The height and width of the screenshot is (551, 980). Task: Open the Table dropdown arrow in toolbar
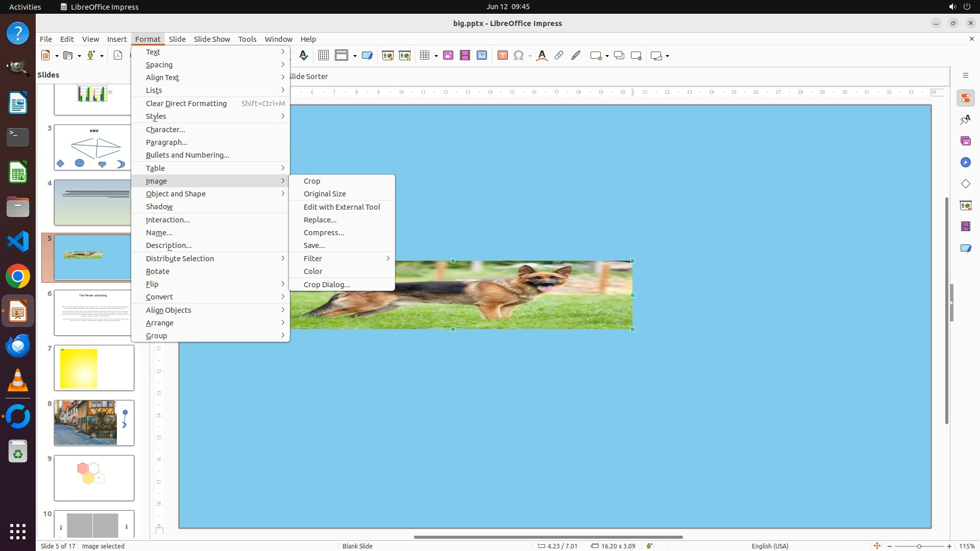(x=436, y=56)
